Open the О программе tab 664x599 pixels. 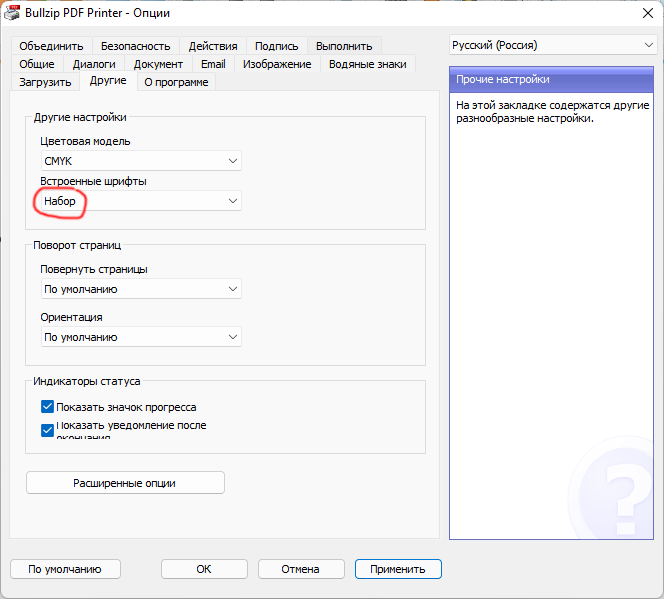point(176,82)
